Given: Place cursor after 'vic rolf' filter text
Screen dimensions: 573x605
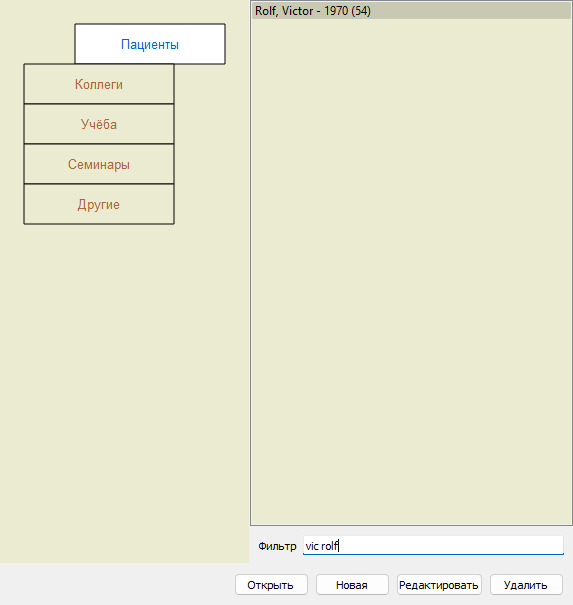Looking at the screenshot, I should pyautogui.click(x=339, y=546).
